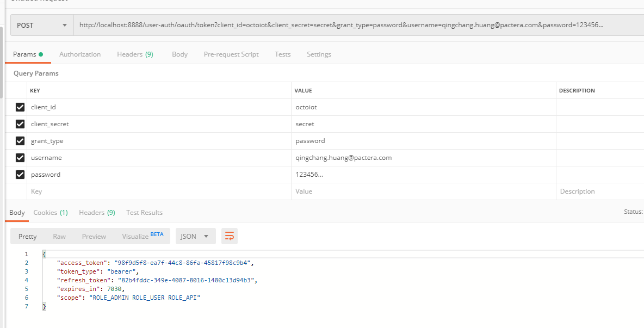Click the grant_type key cell
This screenshot has width=644, height=328.
point(159,141)
